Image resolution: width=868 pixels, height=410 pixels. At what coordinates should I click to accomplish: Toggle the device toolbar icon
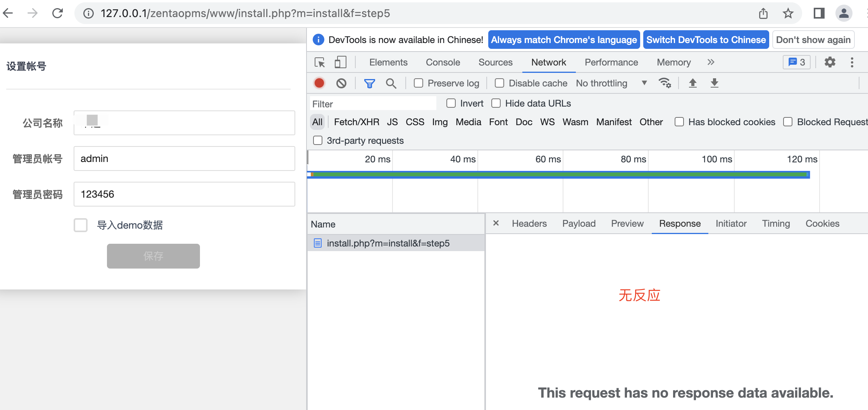coord(340,62)
